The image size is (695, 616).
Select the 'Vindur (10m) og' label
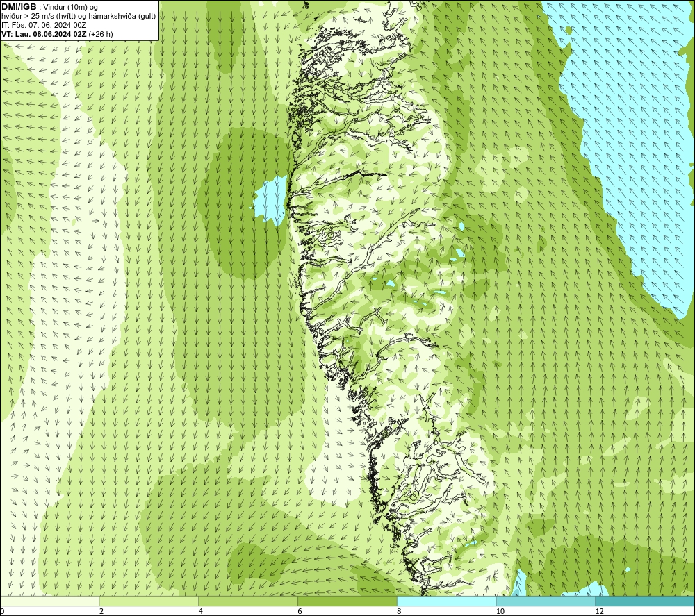click(70, 7)
